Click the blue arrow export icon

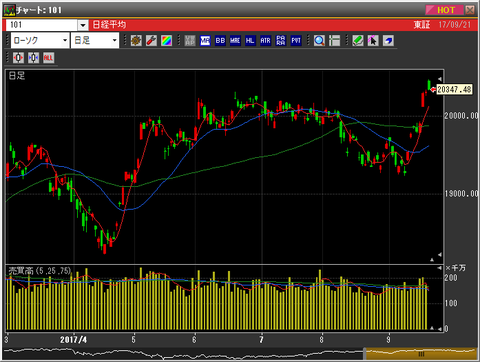[x=388, y=41]
